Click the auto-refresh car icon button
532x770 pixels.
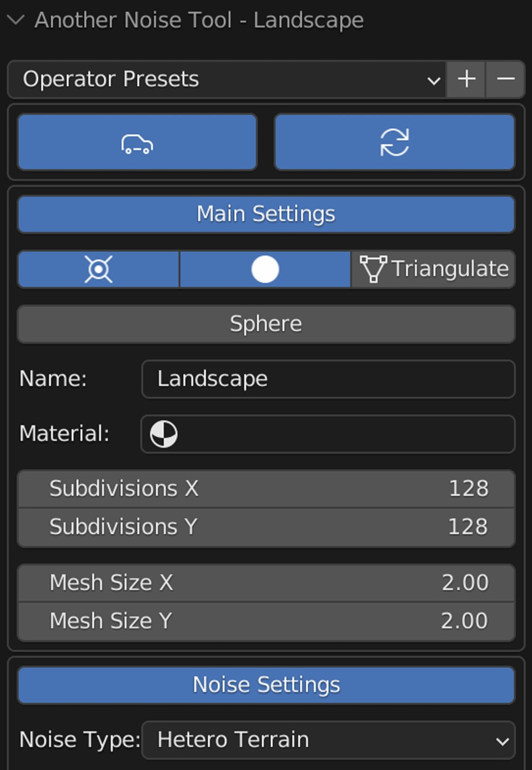pos(137,142)
